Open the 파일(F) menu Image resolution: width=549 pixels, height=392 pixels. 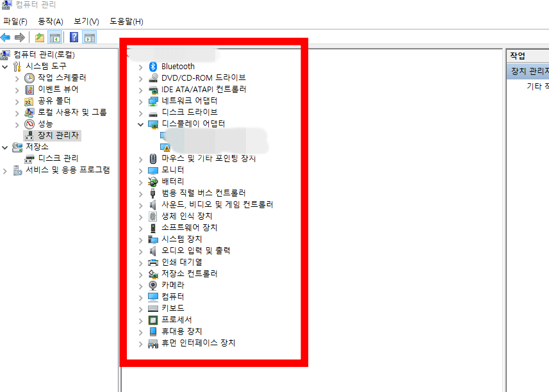[x=15, y=21]
